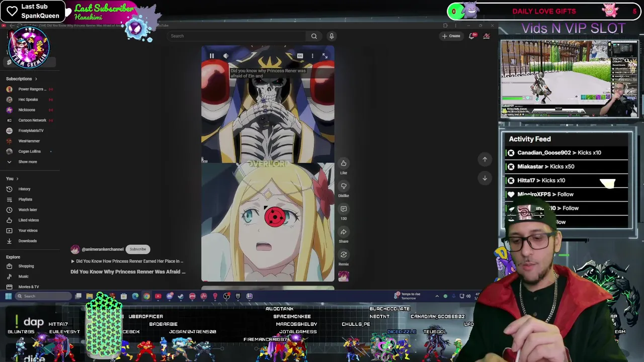644x362 pixels.
Task: Pause the Shorts video
Action: [212, 56]
